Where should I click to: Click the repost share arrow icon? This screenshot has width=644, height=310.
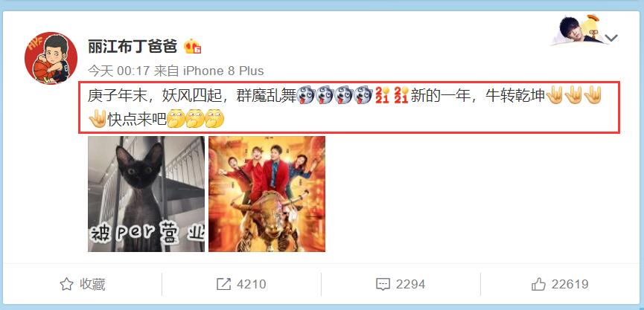(x=224, y=284)
